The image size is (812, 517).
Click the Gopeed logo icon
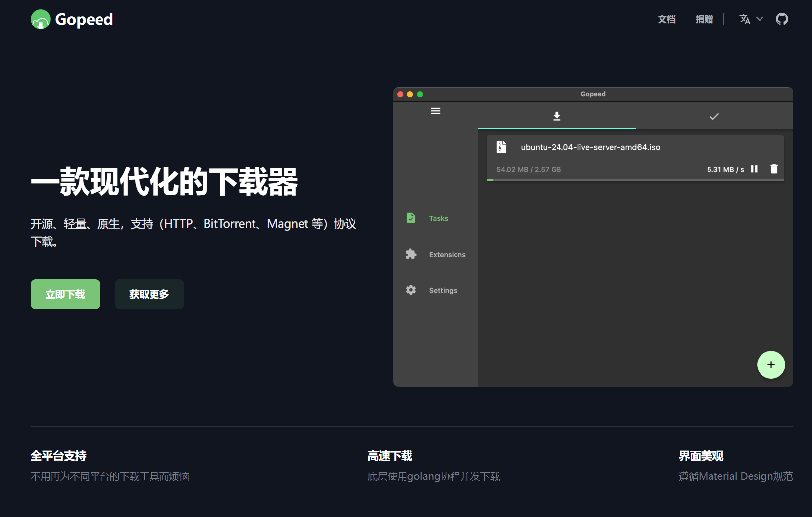tap(41, 19)
